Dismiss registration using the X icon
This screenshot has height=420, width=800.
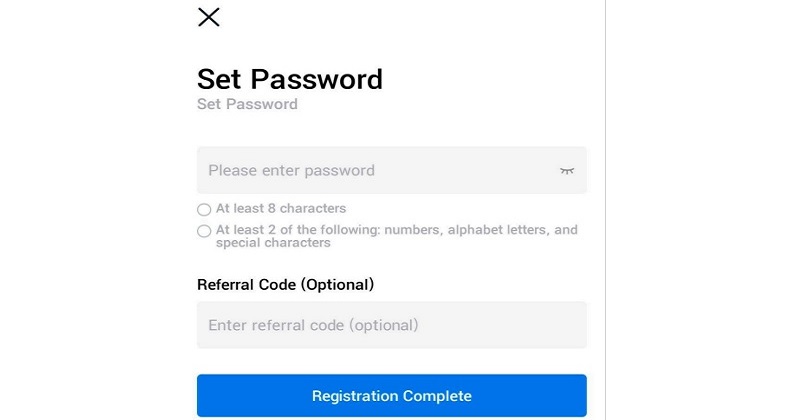pos(208,17)
